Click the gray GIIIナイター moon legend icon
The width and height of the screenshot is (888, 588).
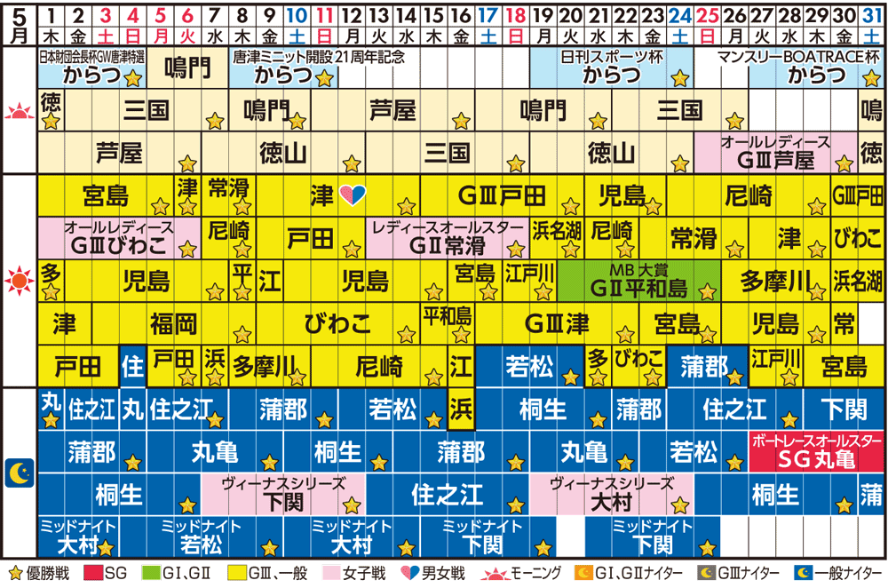point(706,573)
